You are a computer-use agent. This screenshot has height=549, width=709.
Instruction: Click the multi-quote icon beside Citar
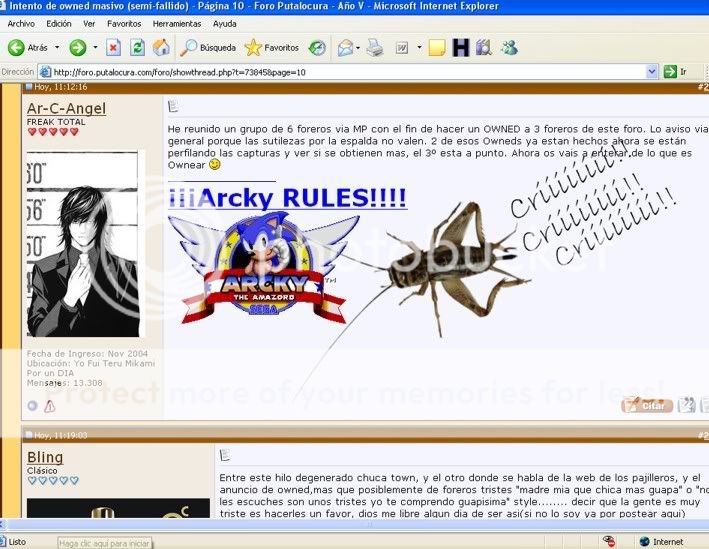pyautogui.click(x=686, y=405)
